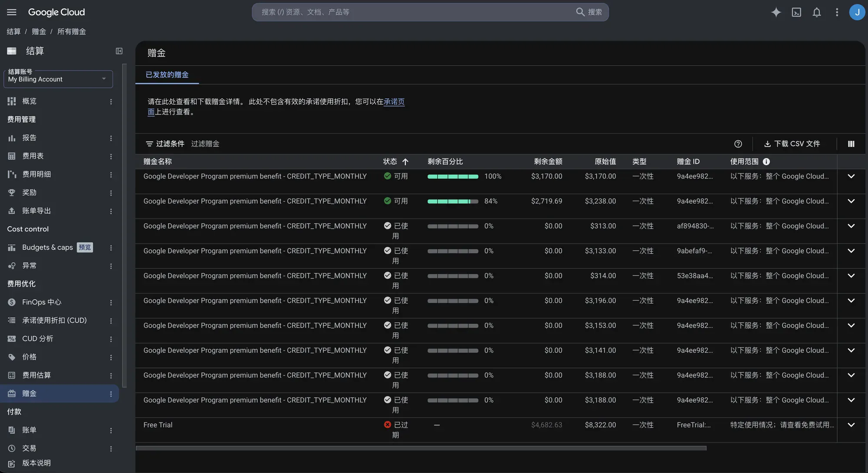
Task: Open Gemini AI assistant sparkle icon
Action: pyautogui.click(x=776, y=12)
